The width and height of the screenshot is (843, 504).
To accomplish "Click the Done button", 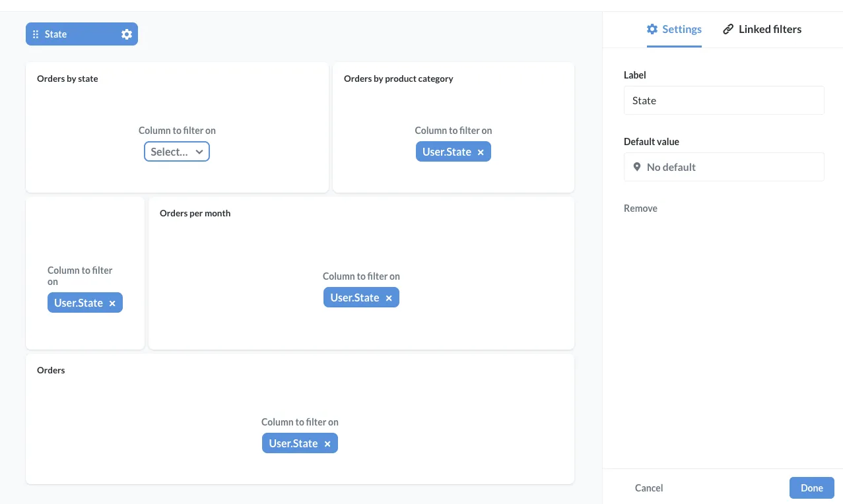I will click(811, 488).
